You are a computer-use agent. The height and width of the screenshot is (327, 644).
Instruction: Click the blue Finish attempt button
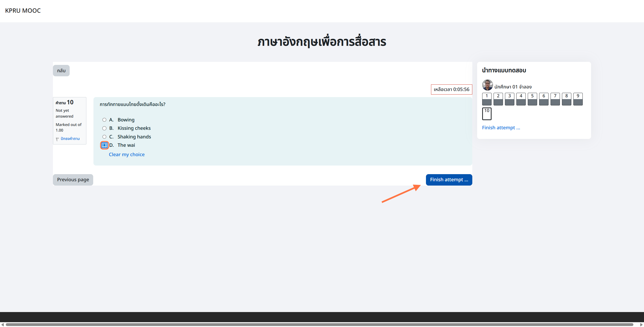[449, 180]
